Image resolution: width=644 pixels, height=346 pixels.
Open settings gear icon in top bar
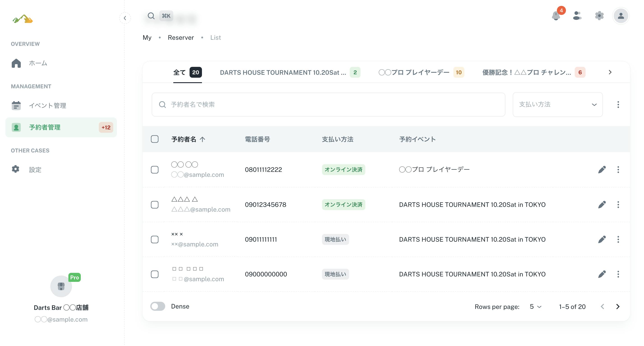[x=599, y=16]
